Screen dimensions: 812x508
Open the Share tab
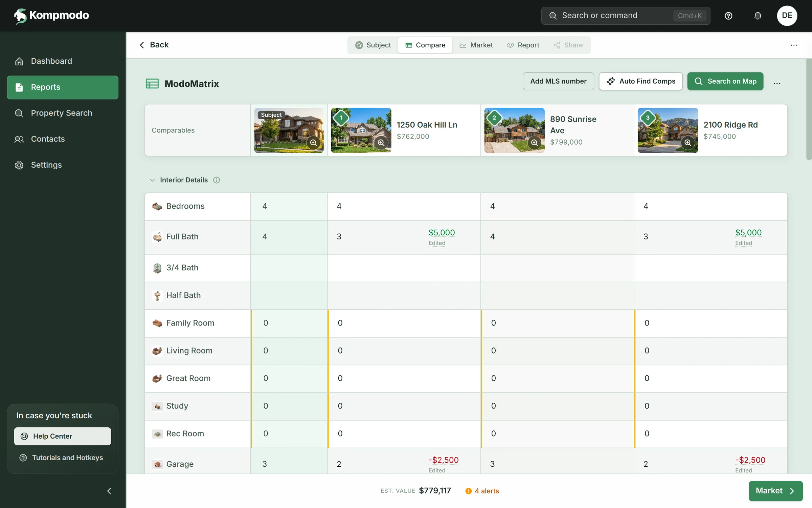568,45
